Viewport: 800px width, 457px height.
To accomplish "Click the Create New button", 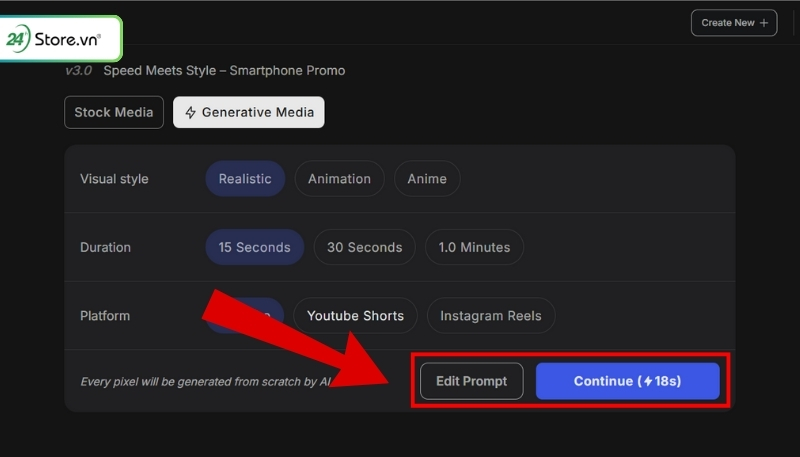I will 733,23.
